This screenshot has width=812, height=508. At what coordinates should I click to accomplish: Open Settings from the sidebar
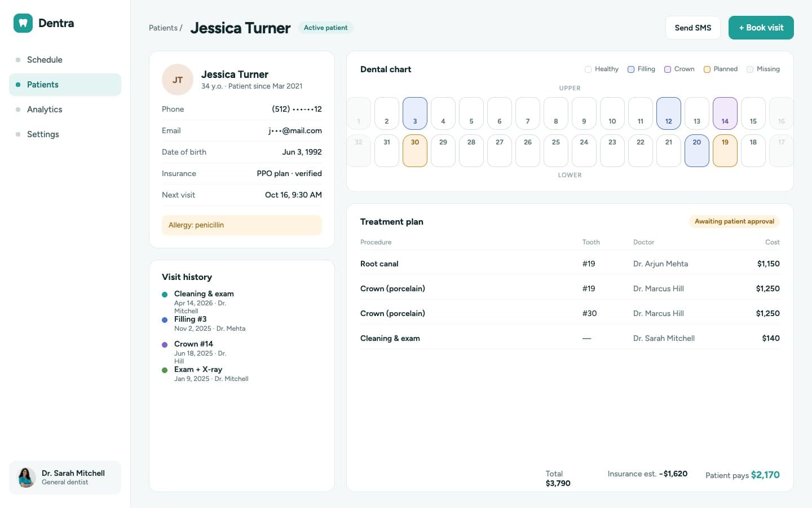tap(65, 134)
